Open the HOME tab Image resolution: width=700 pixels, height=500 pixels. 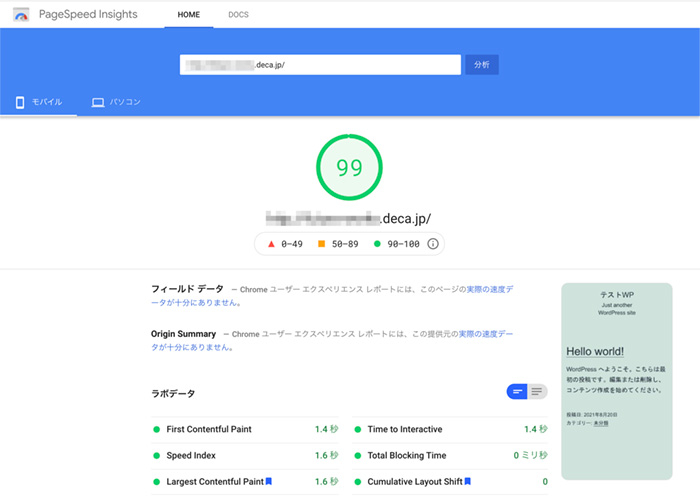[x=188, y=15]
